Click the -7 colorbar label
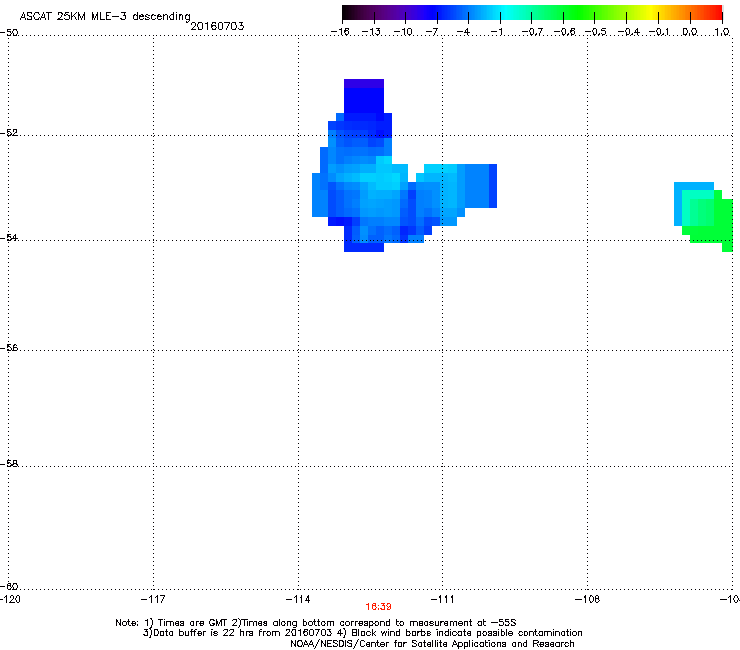Image resolution: width=740 pixels, height=650 pixels. [x=432, y=32]
